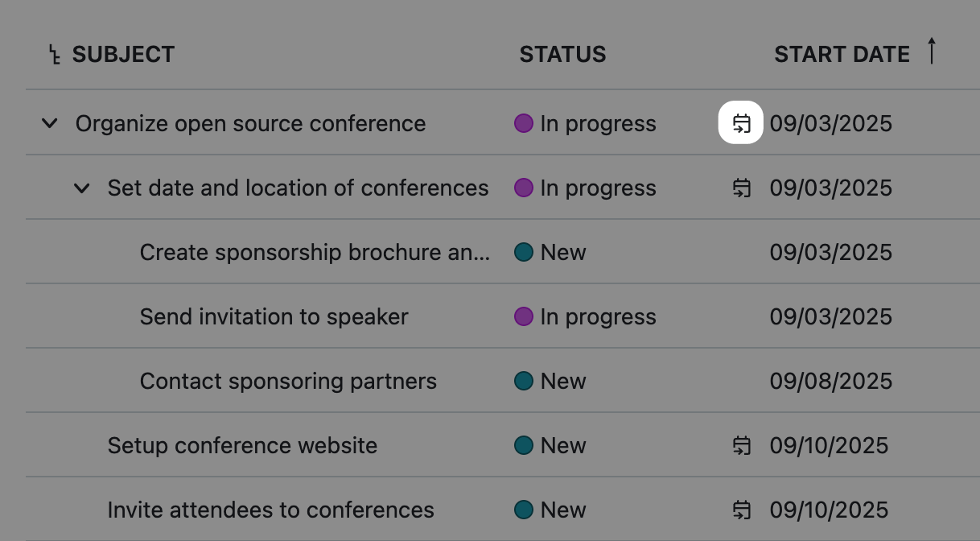Image resolution: width=980 pixels, height=541 pixels.
Task: Click the ascending sort arrow by START DATE
Action: [932, 51]
